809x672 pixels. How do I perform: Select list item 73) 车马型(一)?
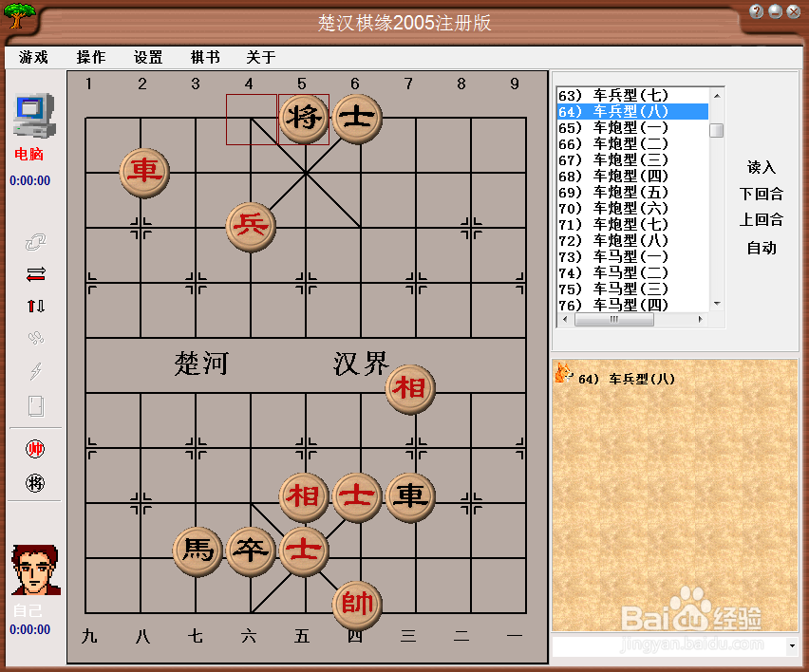[x=633, y=256]
